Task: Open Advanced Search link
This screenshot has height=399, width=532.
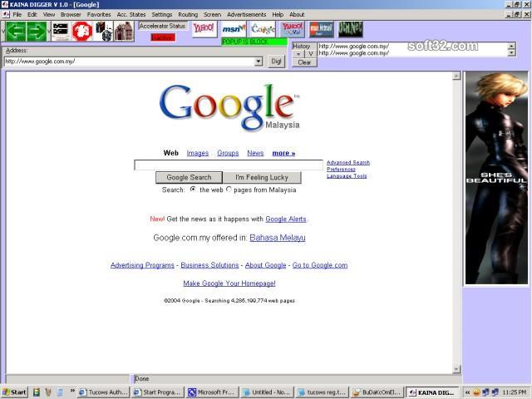Action: coord(348,163)
